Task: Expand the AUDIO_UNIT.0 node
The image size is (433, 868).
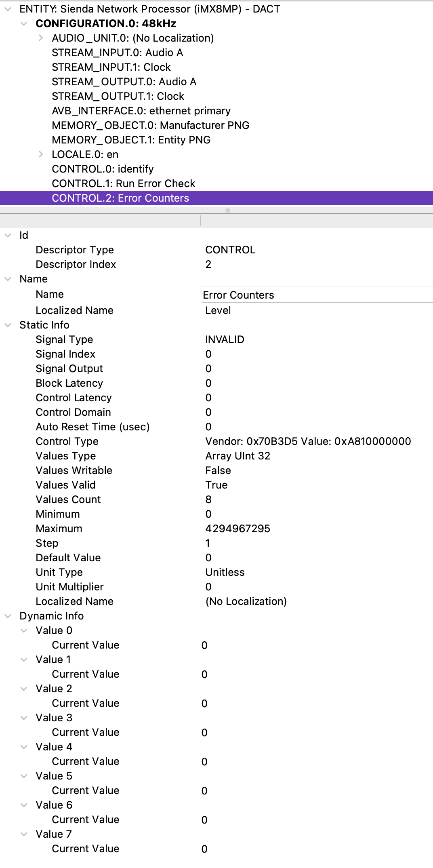Action: click(40, 38)
